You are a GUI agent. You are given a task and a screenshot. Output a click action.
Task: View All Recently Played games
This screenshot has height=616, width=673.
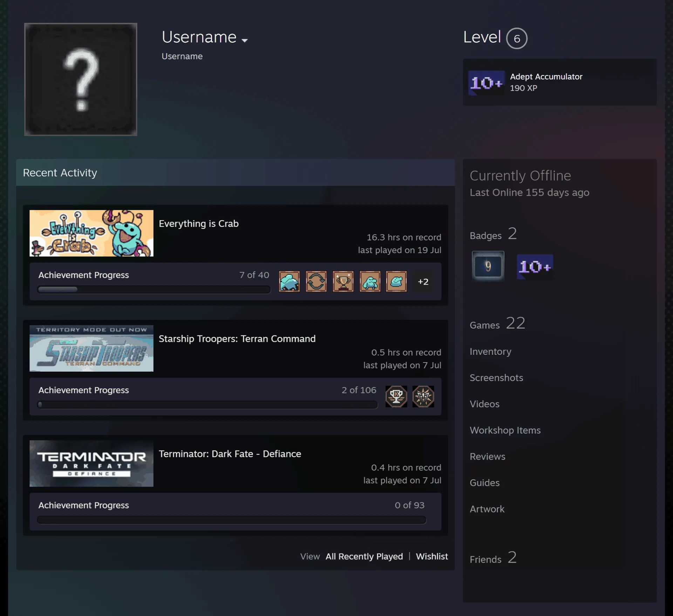[x=364, y=556]
